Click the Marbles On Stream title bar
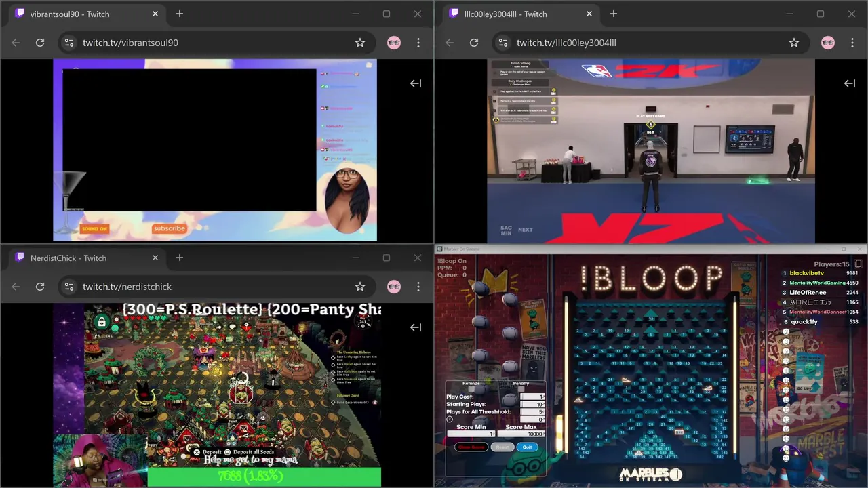This screenshot has width=868, height=488. (x=651, y=249)
